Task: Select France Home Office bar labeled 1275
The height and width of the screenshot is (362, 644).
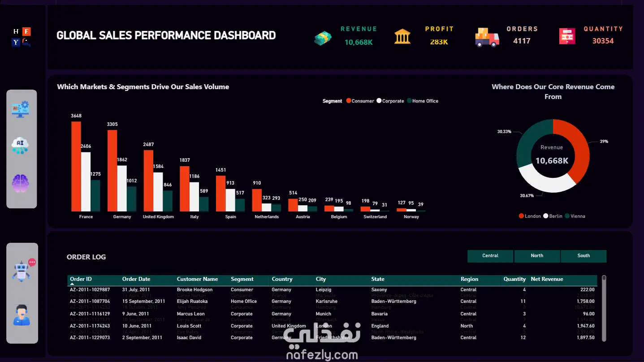Action: click(x=95, y=196)
